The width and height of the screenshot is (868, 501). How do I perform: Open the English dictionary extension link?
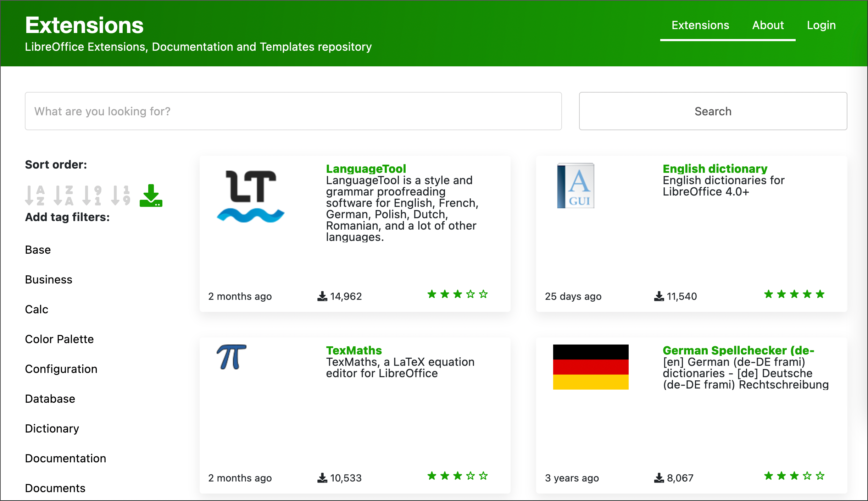715,169
